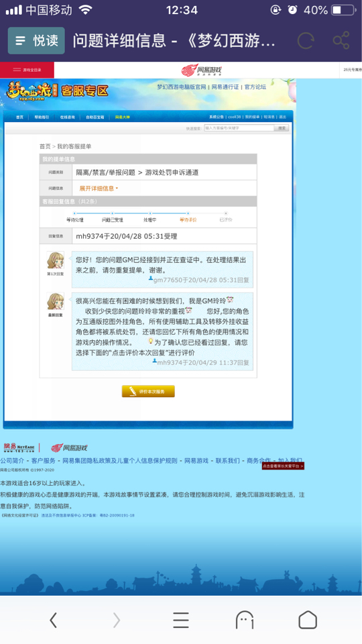The image size is (362, 644).
Task: Open 梦幻西游电脑版官网 link
Action: (182, 87)
